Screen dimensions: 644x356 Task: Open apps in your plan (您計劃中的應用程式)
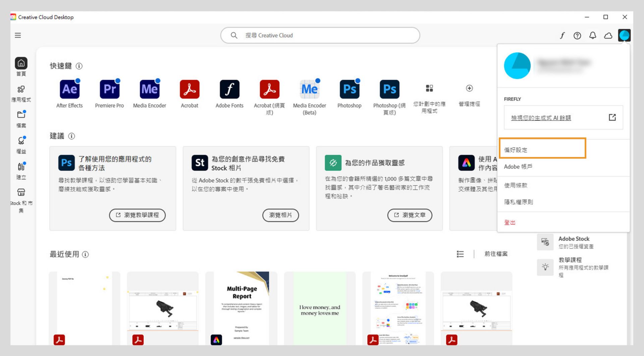click(429, 99)
